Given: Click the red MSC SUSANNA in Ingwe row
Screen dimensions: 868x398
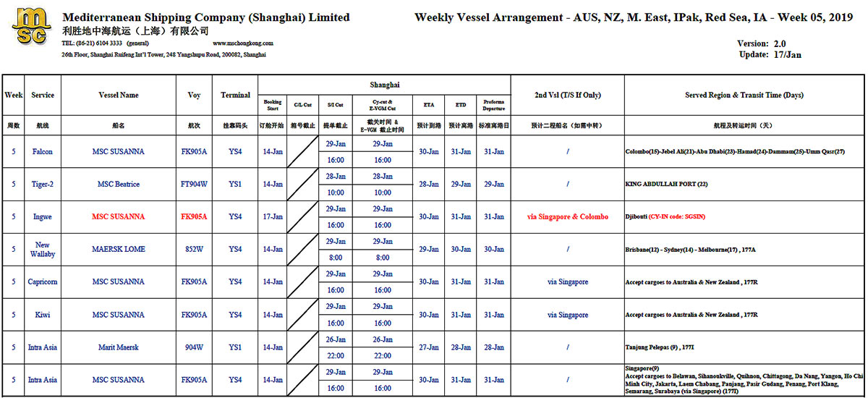Looking at the screenshot, I should (x=119, y=217).
